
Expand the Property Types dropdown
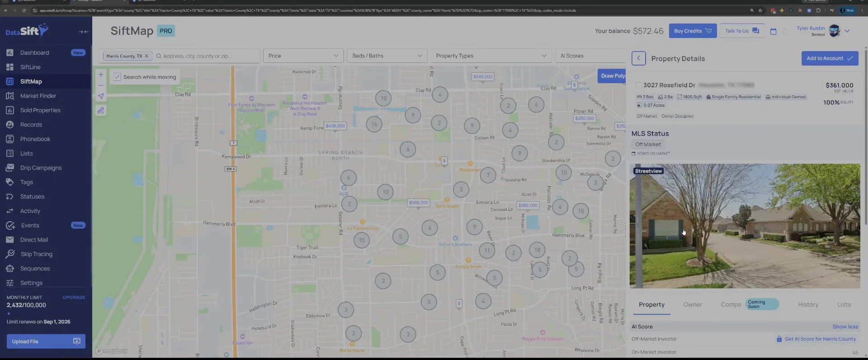491,56
